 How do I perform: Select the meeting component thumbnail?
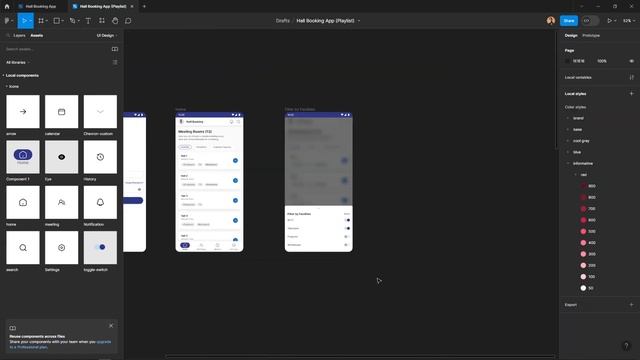click(61, 202)
